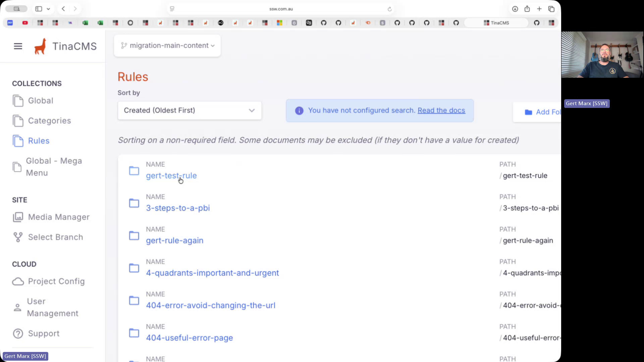Select the Rules collection icon in sidebar
644x362 pixels.
pyautogui.click(x=18, y=141)
